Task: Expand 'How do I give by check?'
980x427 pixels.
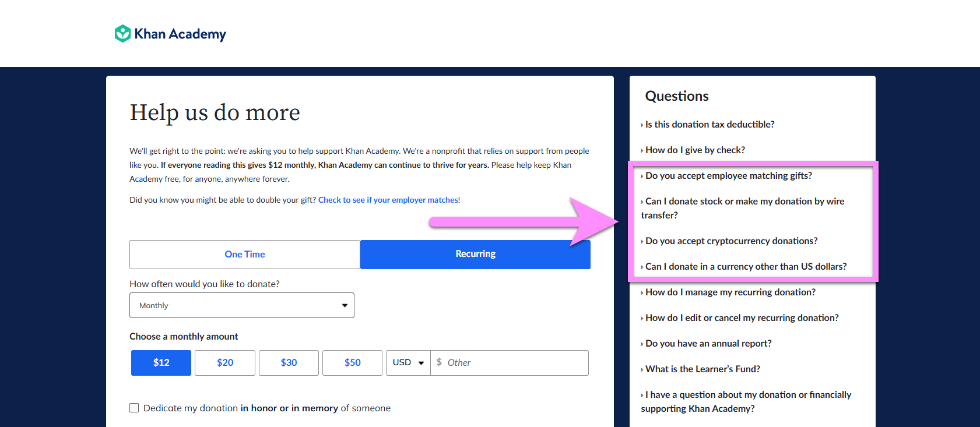Action: [693, 150]
